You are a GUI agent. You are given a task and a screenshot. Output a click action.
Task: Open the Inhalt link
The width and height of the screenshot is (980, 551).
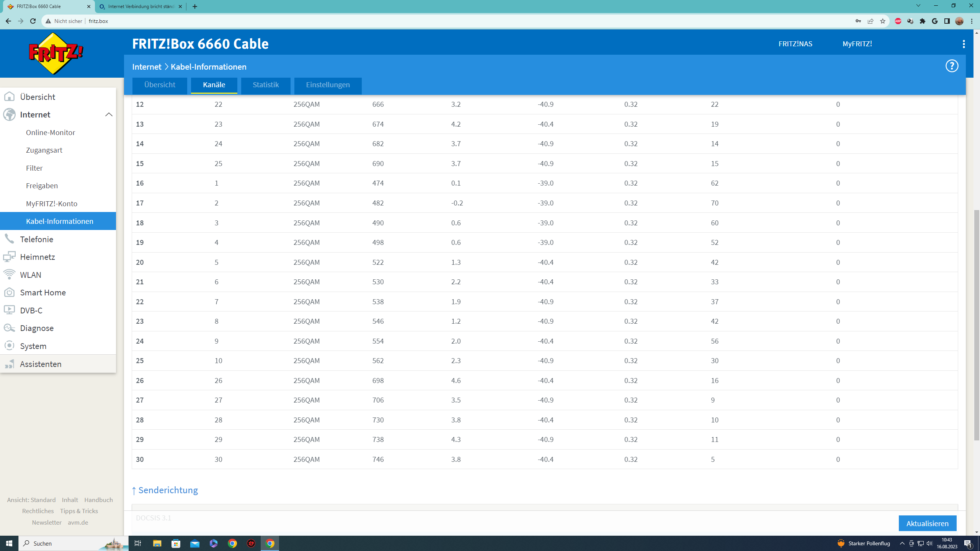70,500
